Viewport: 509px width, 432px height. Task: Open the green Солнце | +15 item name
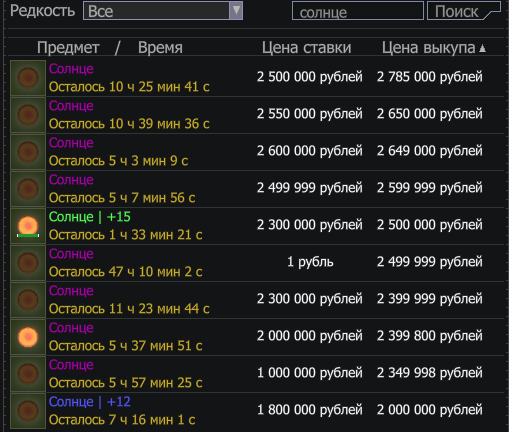[90, 217]
